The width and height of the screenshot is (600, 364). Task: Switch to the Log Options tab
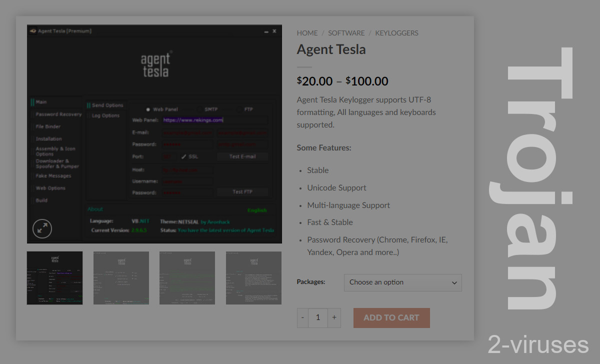(x=105, y=115)
